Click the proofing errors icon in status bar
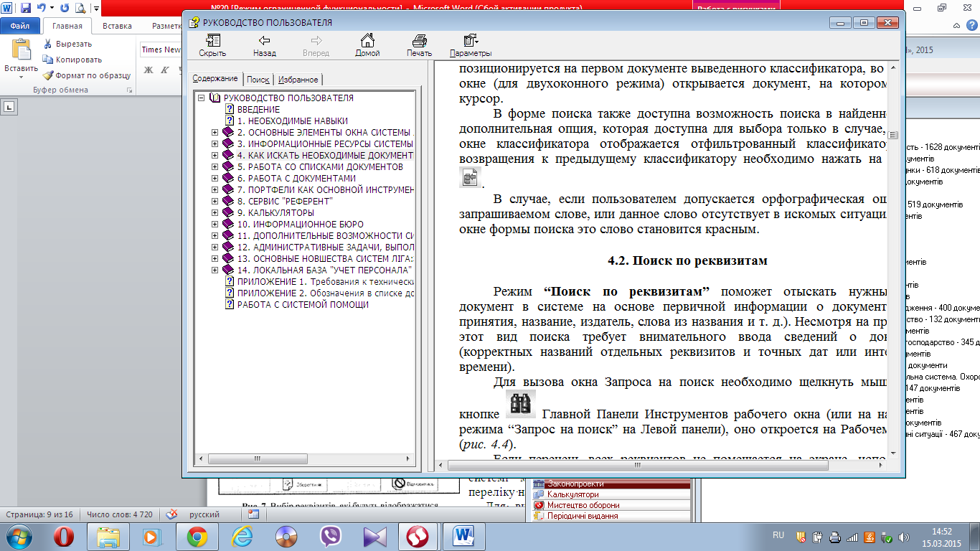 click(x=171, y=514)
